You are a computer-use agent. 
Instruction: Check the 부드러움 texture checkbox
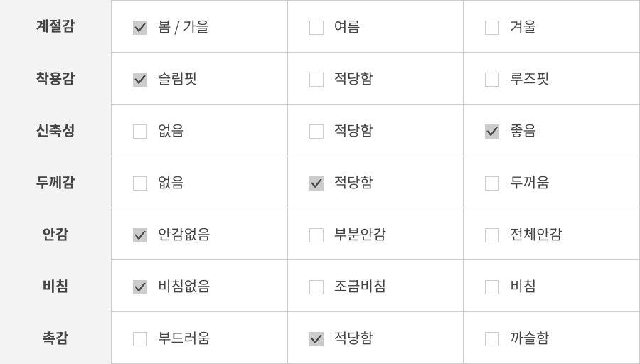(x=140, y=339)
